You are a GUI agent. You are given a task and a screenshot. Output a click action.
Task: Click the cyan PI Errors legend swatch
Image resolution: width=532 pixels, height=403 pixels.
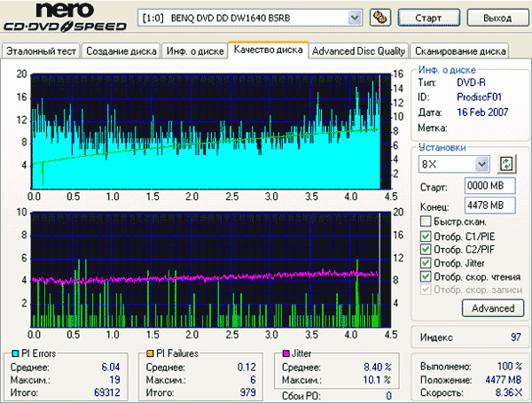(13, 354)
